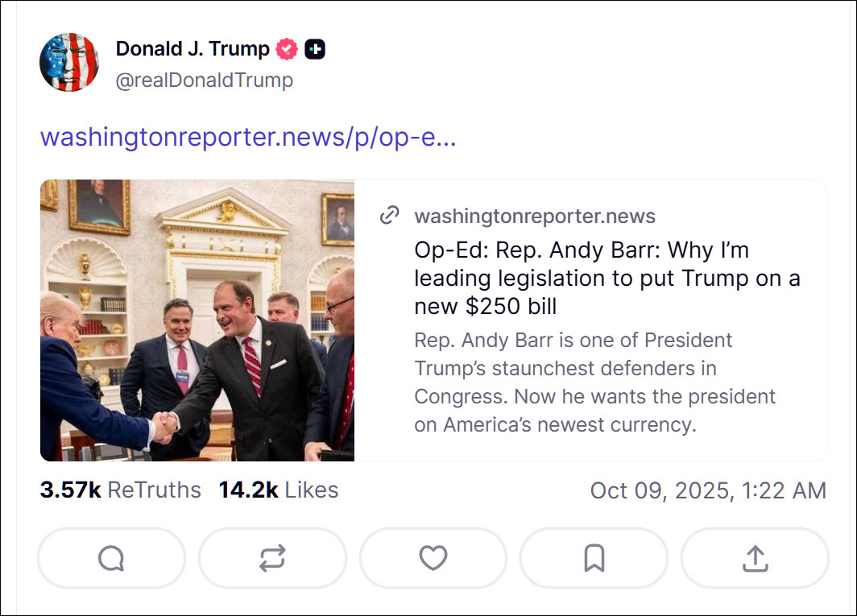Open the Op-Ed Rep. Andy Barr headline
Image resolution: width=857 pixels, height=616 pixels.
point(607,278)
